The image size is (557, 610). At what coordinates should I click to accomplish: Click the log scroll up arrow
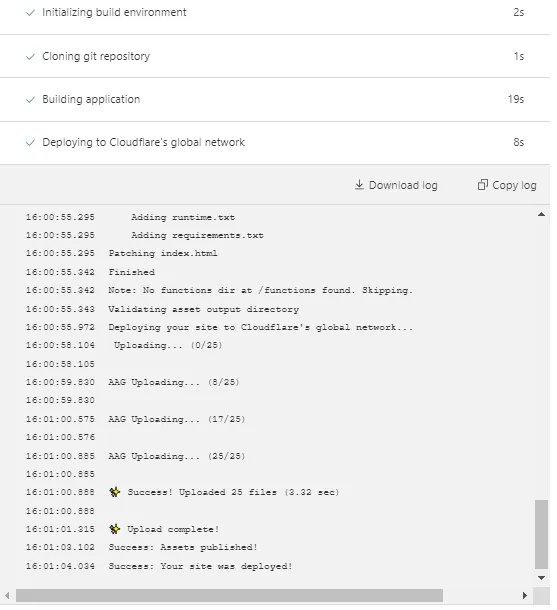point(541,214)
